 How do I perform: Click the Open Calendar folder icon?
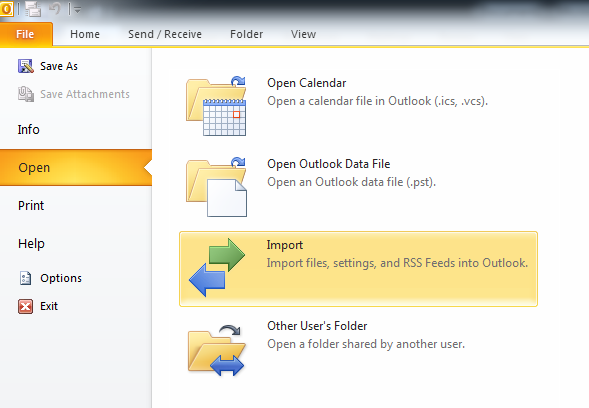pos(216,106)
